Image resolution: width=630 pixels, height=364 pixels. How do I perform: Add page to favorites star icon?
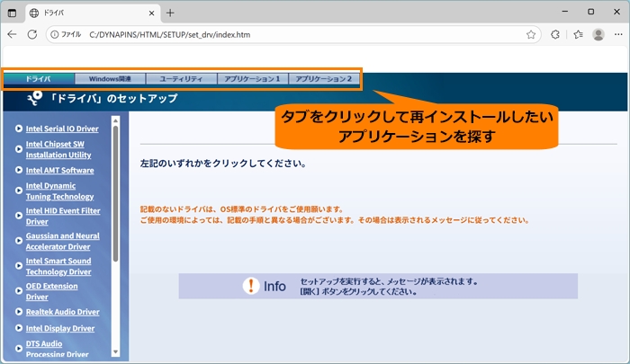tap(531, 34)
